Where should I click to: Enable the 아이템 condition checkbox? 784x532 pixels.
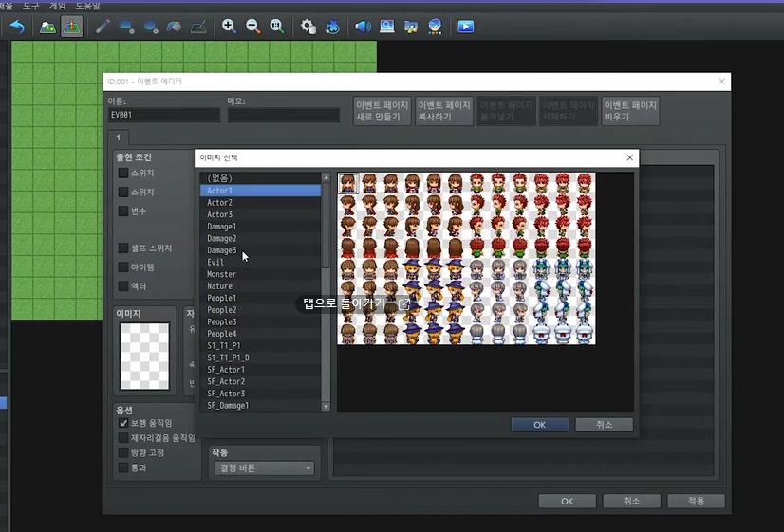[123, 267]
